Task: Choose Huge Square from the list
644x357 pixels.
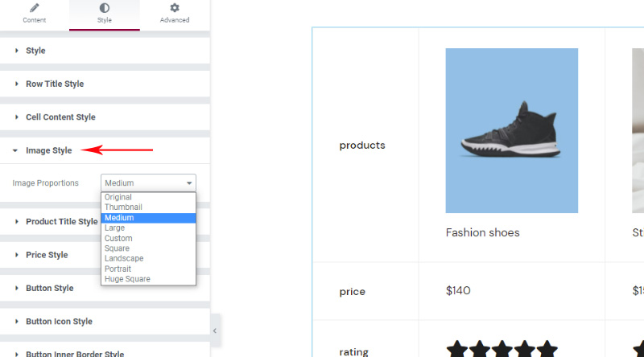Action: click(127, 279)
